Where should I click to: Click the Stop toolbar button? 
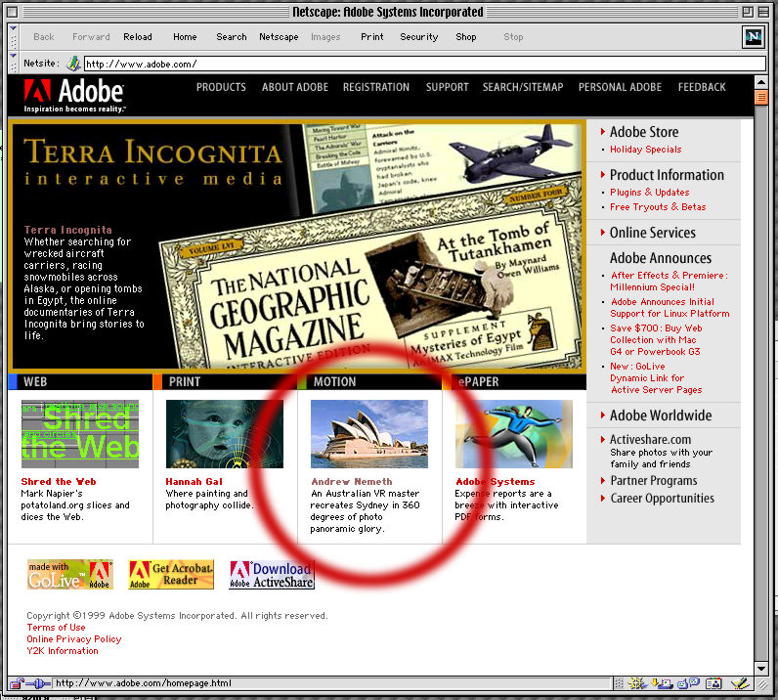513,37
